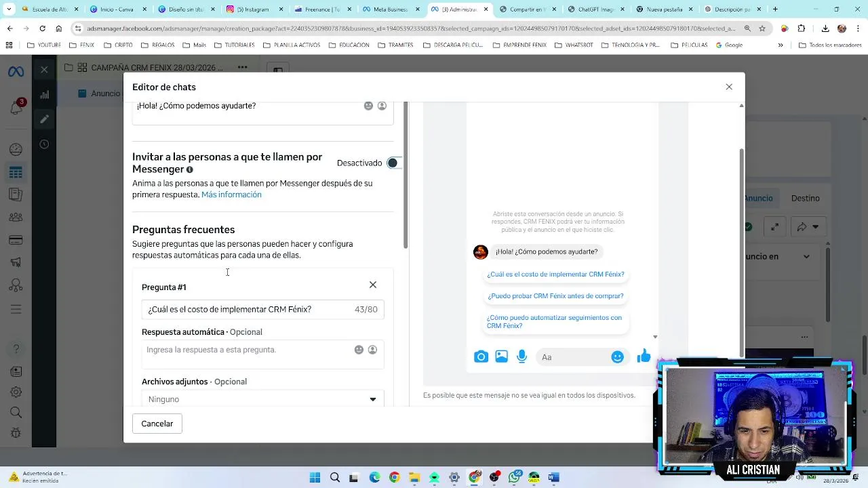This screenshot has height=488, width=868.
Task: Bookmark this page with the star icon
Action: [762, 28]
